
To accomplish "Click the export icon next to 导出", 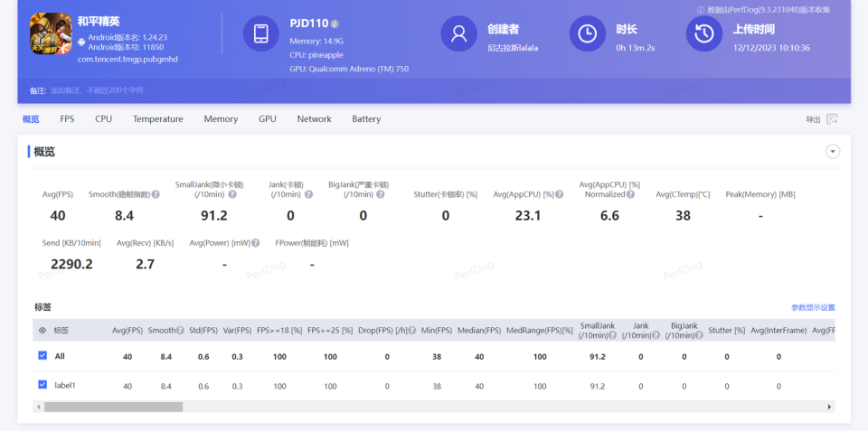I will point(832,119).
